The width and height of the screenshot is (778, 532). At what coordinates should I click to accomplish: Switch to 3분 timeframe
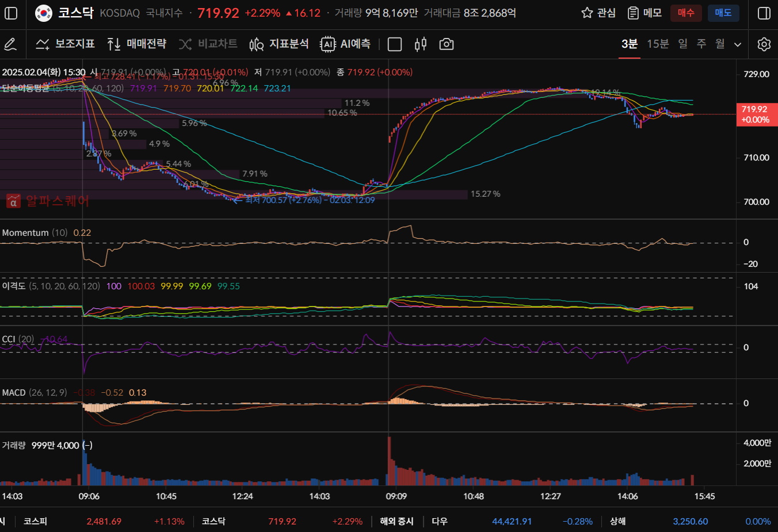click(x=630, y=44)
